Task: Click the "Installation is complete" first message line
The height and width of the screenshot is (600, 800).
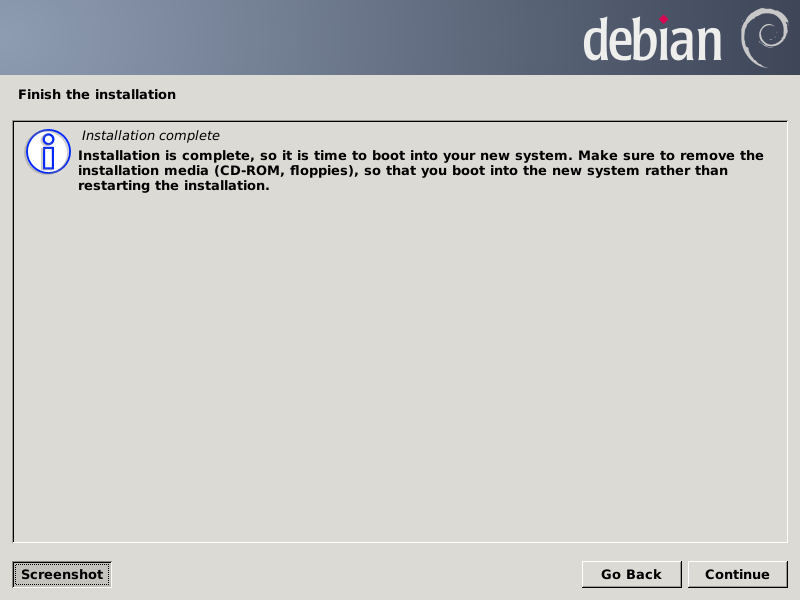Action: point(421,155)
